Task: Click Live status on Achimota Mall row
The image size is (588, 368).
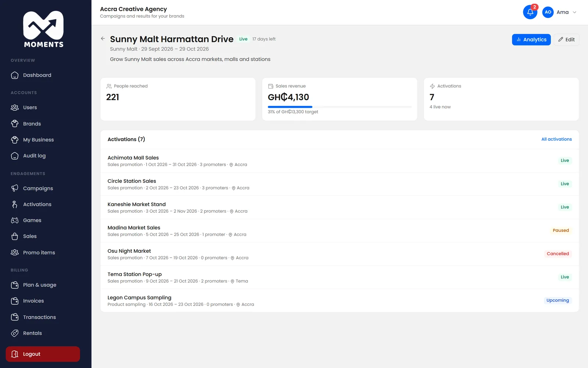Action: coord(565,160)
